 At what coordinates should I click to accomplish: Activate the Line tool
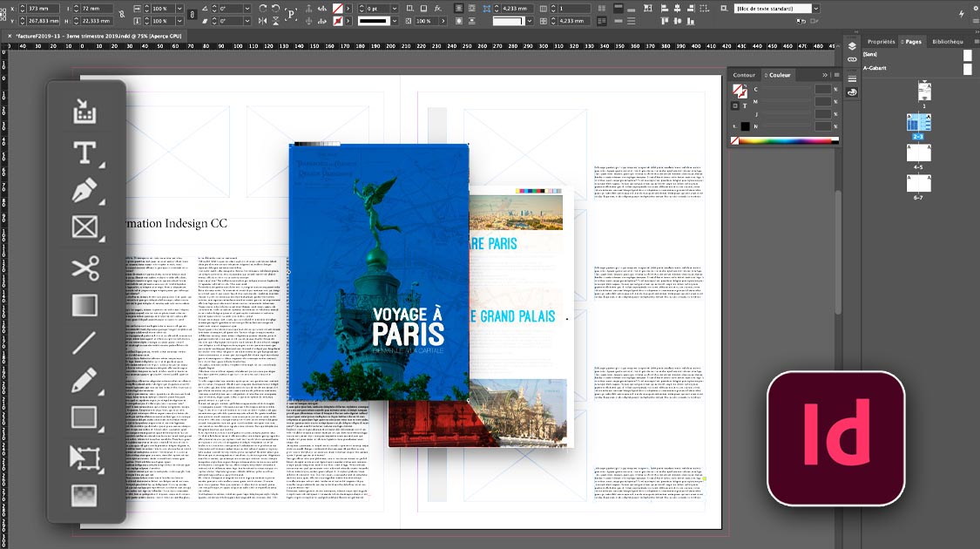click(84, 342)
